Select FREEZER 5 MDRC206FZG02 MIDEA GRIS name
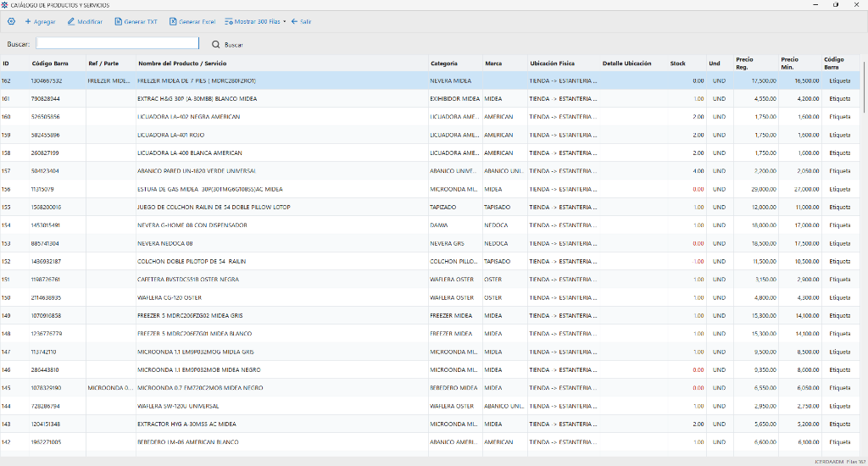The image size is (868, 466). (x=190, y=315)
